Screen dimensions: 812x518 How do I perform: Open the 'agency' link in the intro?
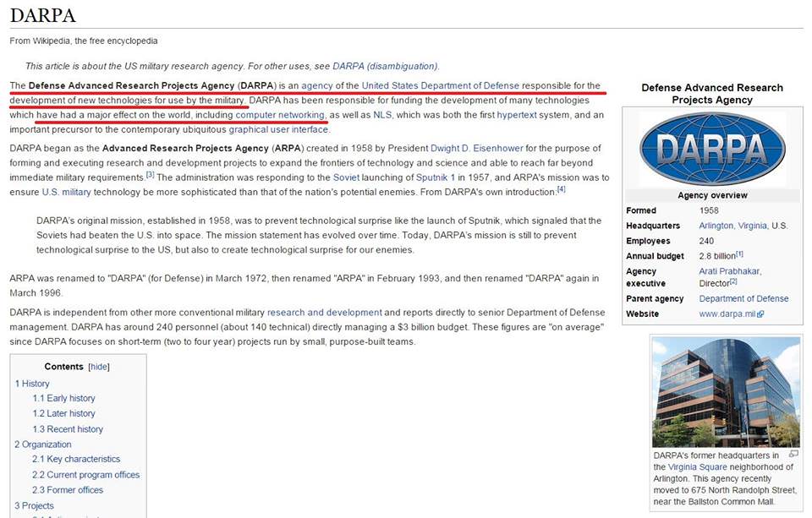pos(317,85)
